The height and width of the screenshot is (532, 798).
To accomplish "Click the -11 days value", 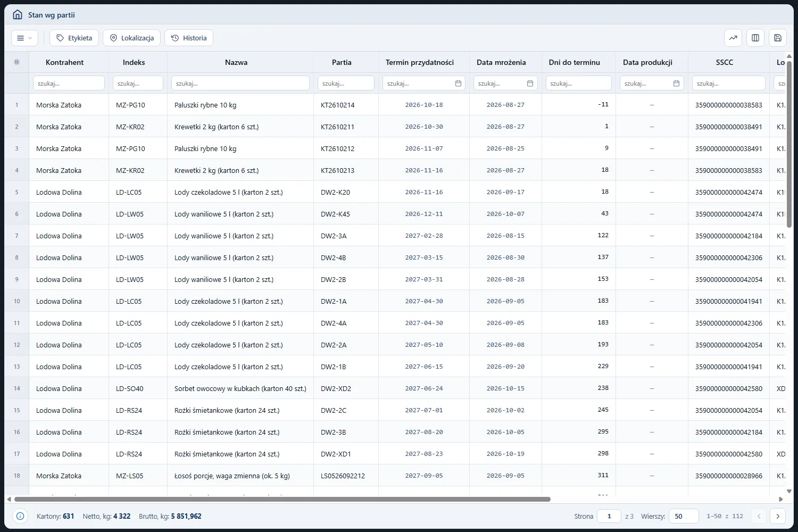I will click(603, 105).
